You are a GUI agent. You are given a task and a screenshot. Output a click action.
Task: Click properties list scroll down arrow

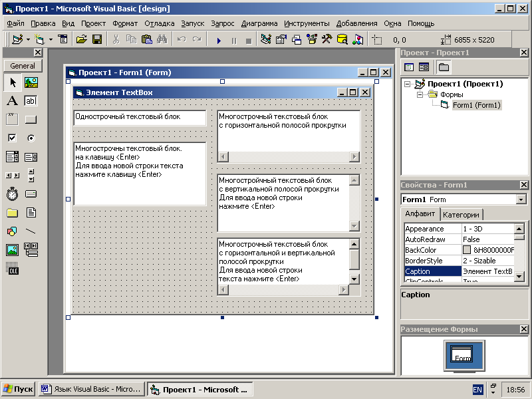click(x=519, y=277)
